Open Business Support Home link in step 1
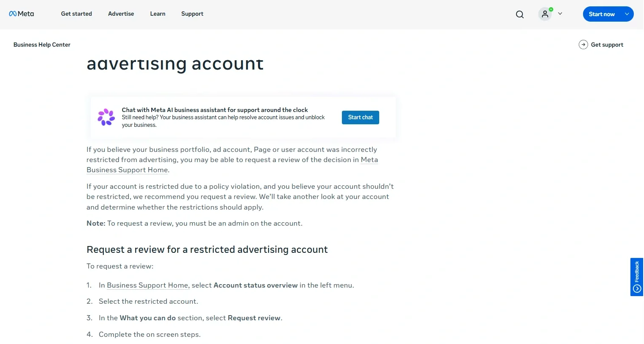644x344 pixels. (147, 285)
